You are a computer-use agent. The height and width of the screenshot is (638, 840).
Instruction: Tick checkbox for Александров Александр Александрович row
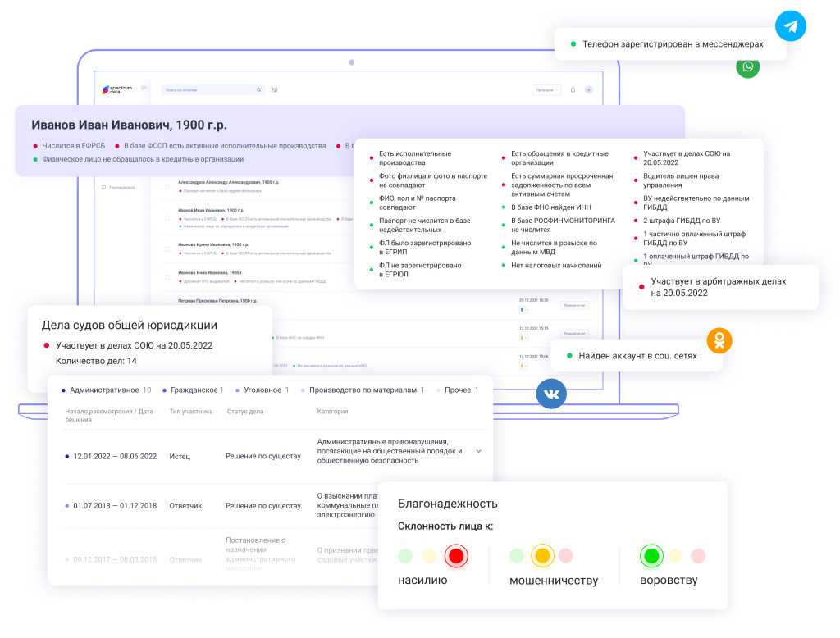(x=167, y=186)
